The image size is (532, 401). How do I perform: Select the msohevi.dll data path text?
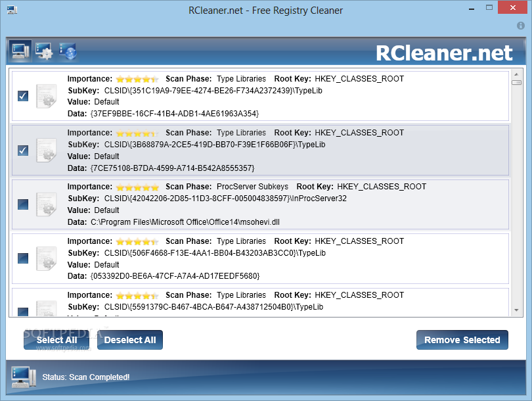point(185,222)
